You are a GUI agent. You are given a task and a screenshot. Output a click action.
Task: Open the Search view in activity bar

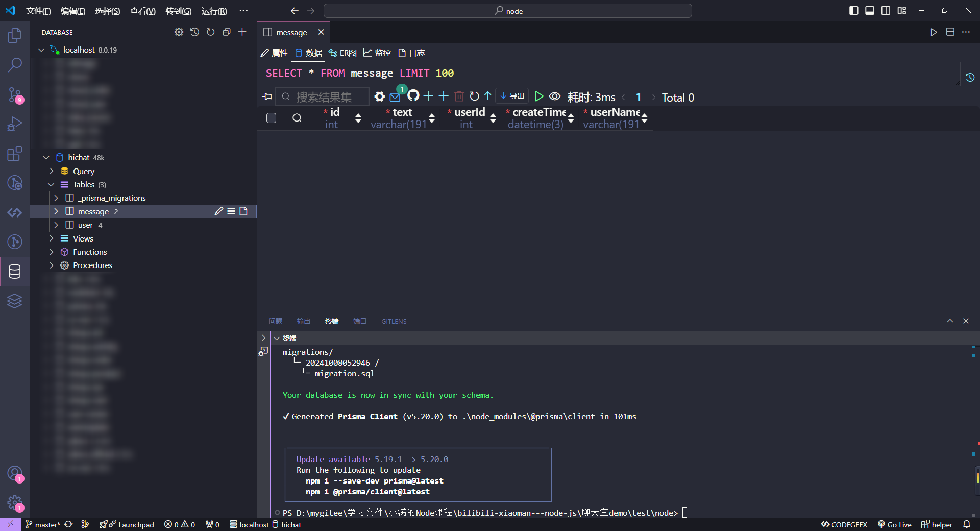click(15, 65)
